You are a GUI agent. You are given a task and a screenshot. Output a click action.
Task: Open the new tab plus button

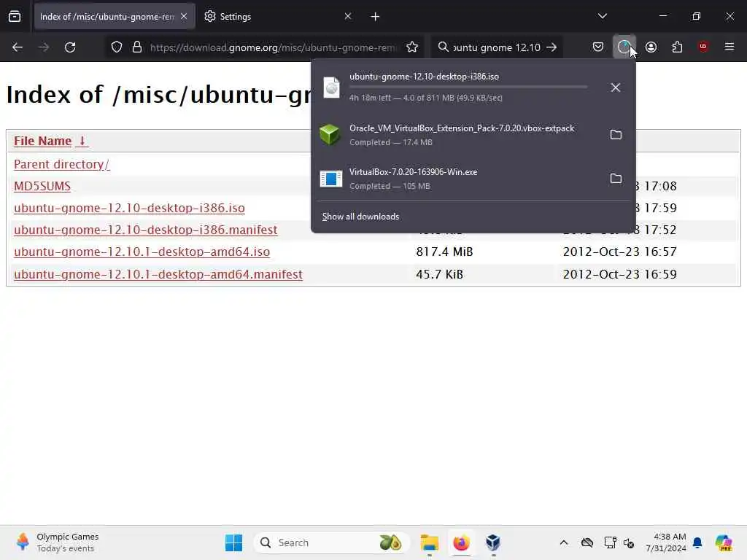pos(376,17)
